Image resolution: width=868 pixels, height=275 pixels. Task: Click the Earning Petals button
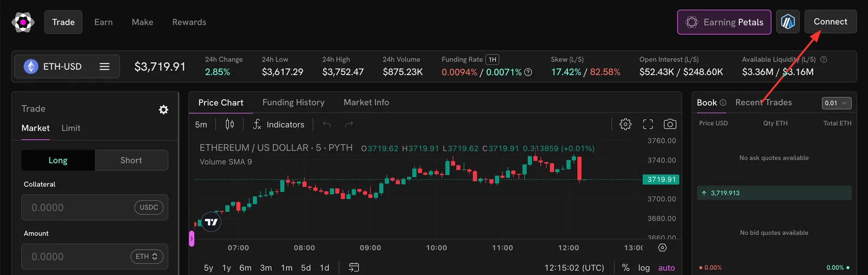(724, 22)
